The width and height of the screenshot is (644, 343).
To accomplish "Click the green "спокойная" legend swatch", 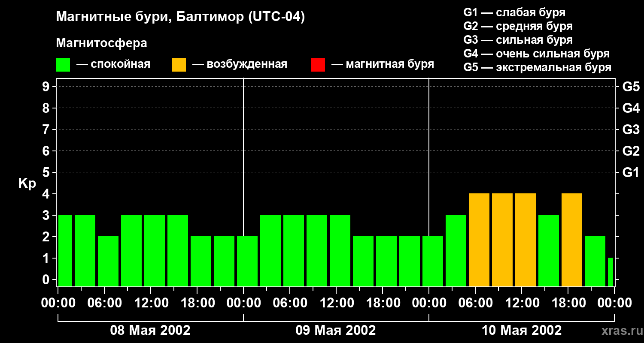I will [63, 65].
